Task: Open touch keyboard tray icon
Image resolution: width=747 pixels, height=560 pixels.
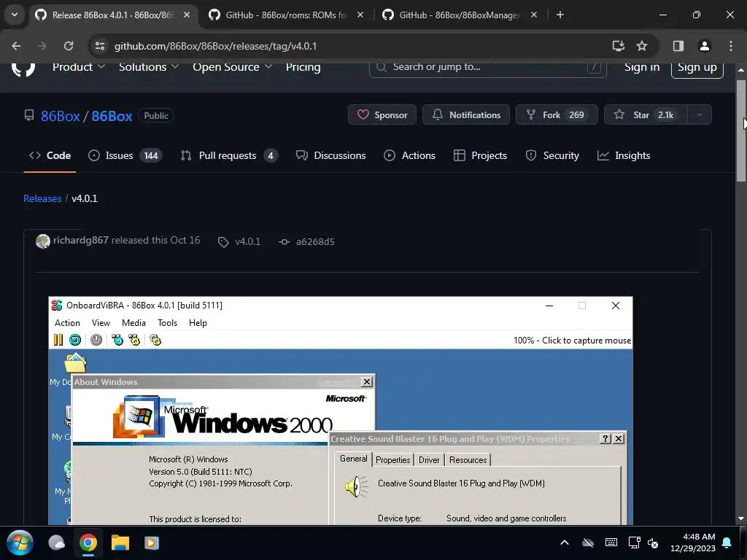Action: click(611, 542)
